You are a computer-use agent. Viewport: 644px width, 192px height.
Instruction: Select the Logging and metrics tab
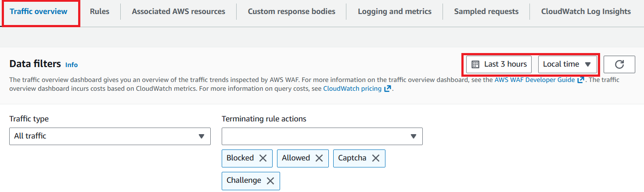coord(394,11)
